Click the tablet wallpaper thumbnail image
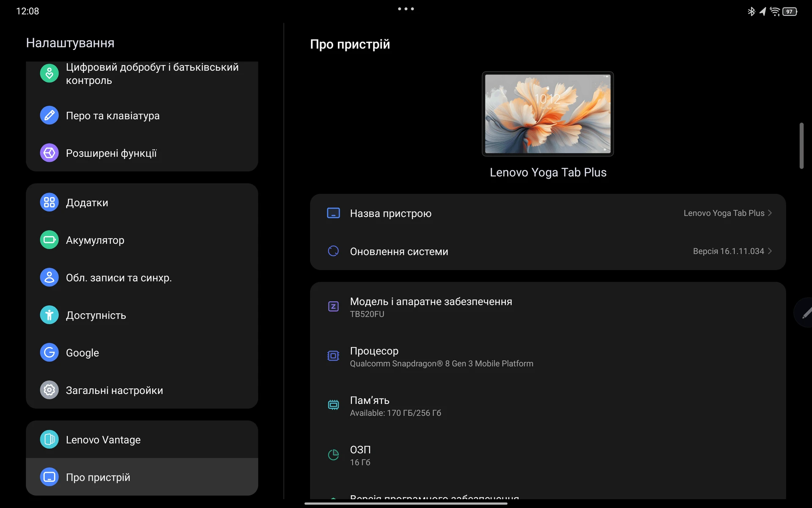The width and height of the screenshot is (812, 508). click(548, 114)
